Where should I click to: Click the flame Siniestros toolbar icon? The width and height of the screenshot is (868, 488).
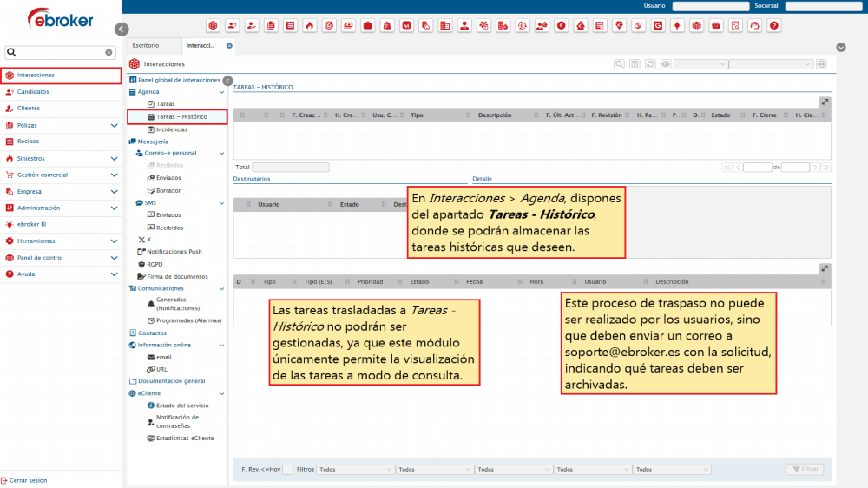pyautogui.click(x=310, y=25)
